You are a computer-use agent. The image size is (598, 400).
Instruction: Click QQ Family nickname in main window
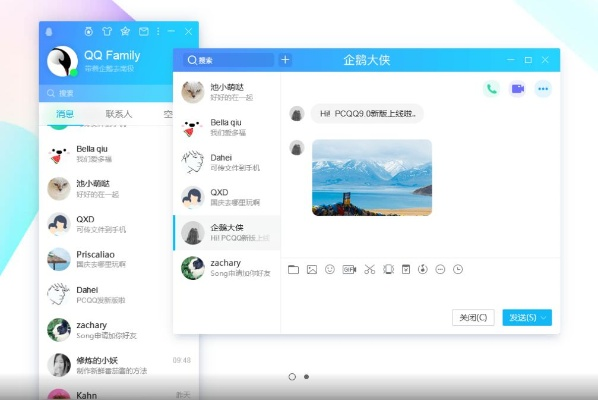(x=112, y=56)
